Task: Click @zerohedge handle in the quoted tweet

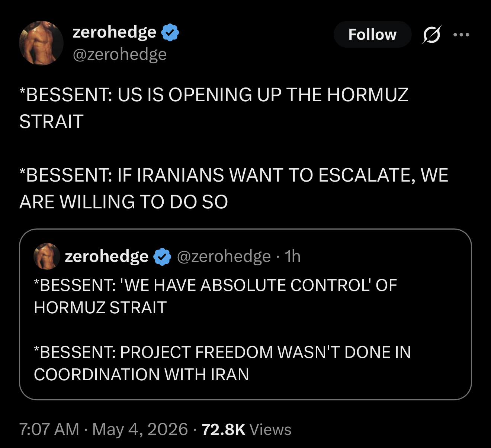Action: 224,256
